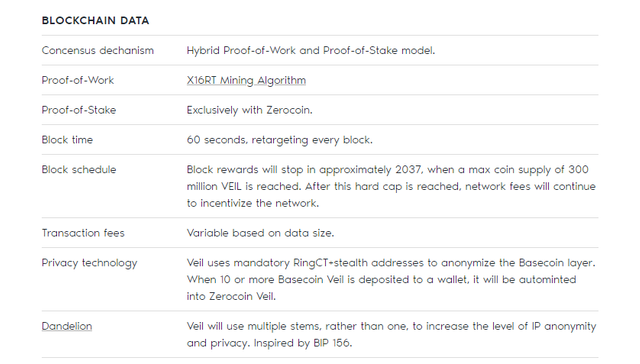The height and width of the screenshot is (364, 640).
Task: Click the 60 seconds retargeting text
Action: click(x=280, y=140)
